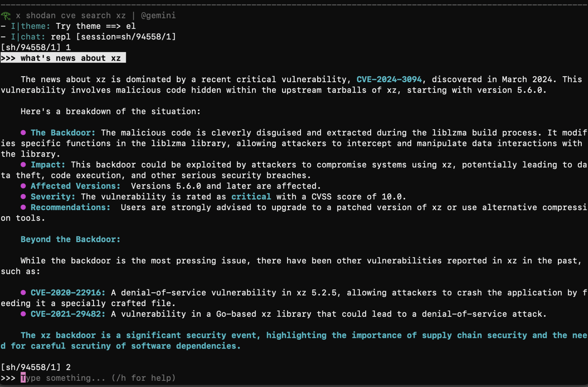Select the bullet beside Affected Versions
The image size is (588, 387).
point(23,186)
